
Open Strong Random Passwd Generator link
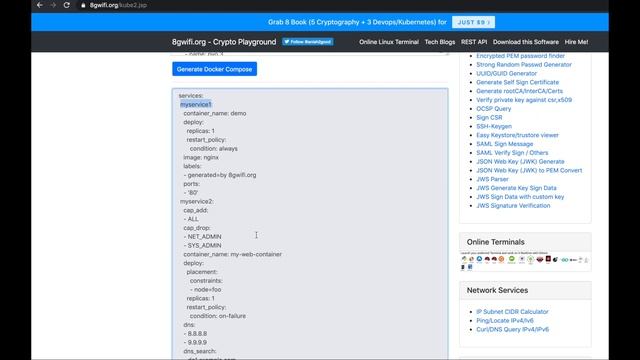point(524,64)
